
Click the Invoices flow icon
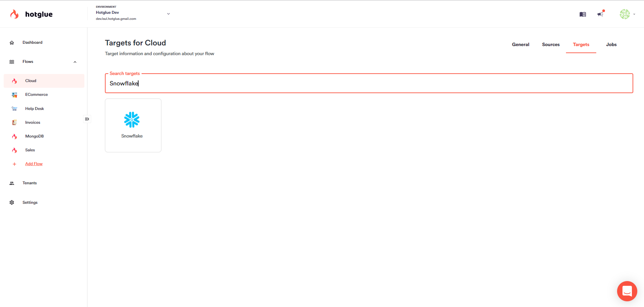pyautogui.click(x=14, y=122)
